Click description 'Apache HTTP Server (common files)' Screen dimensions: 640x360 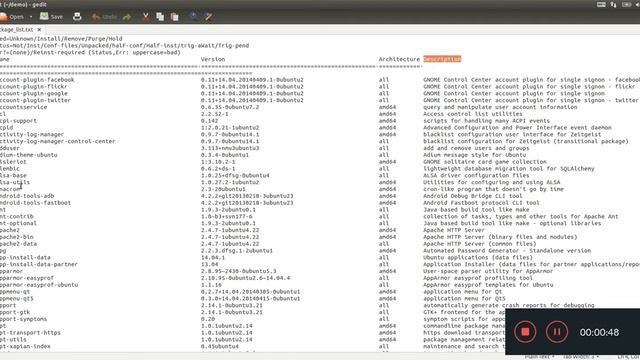480,244
